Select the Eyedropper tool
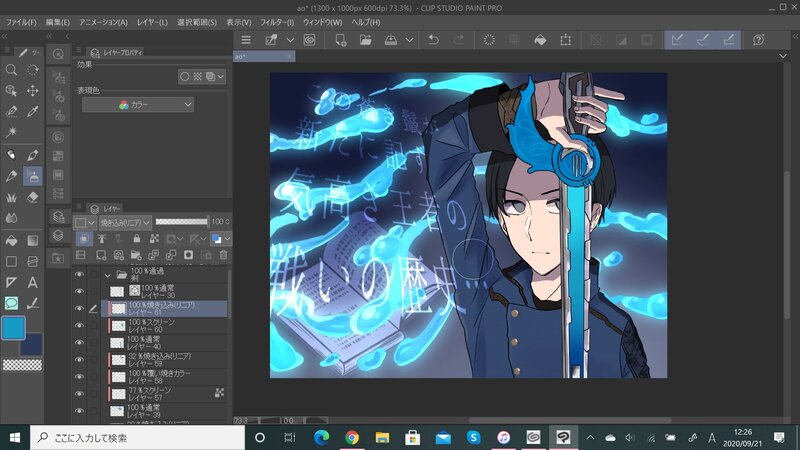This screenshot has width=800, height=450. [x=33, y=111]
